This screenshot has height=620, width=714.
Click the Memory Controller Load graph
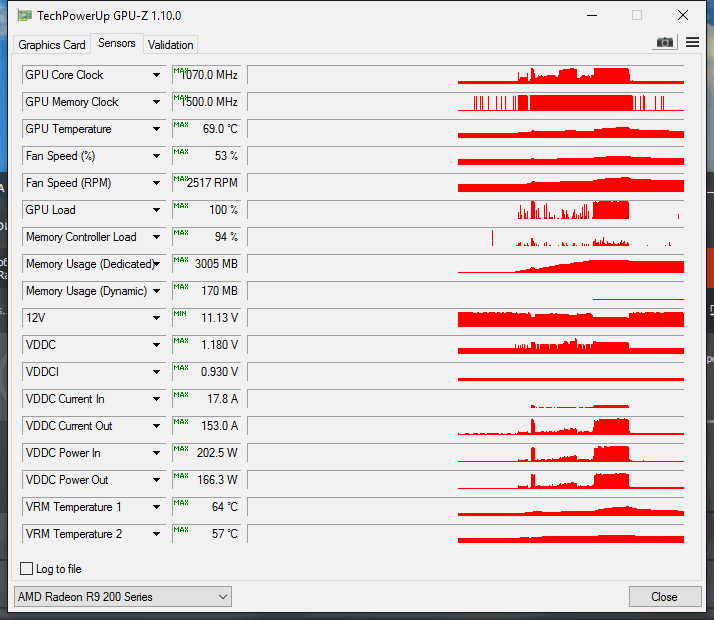pos(466,237)
